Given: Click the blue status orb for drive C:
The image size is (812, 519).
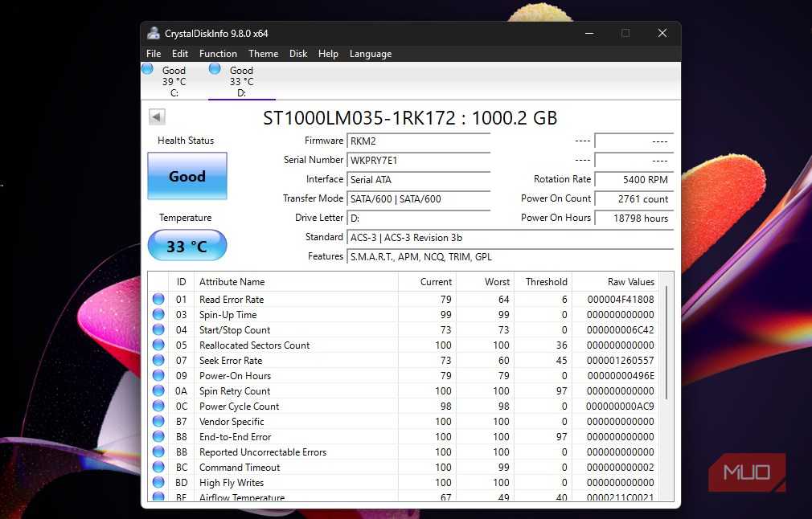Looking at the screenshot, I should 147,69.
